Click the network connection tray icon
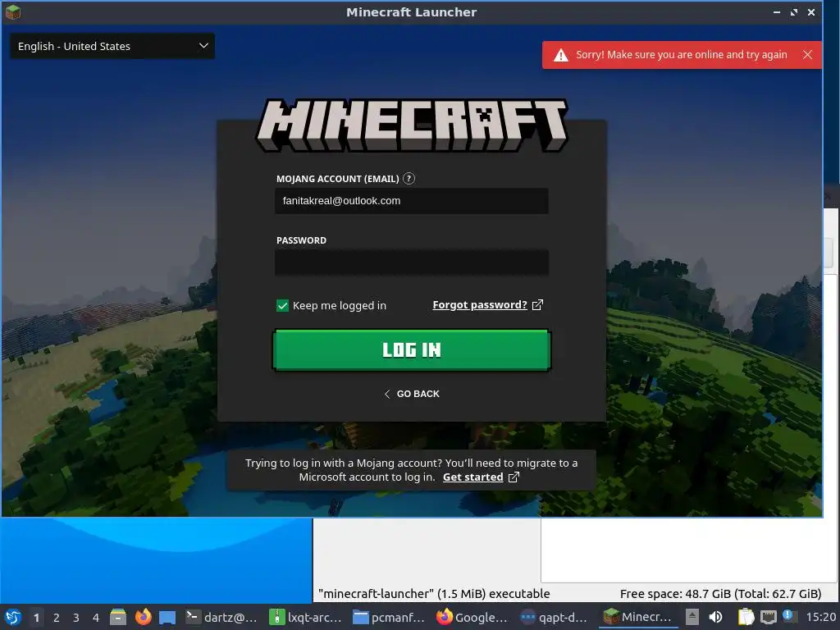This screenshot has width=840, height=630. (x=769, y=617)
